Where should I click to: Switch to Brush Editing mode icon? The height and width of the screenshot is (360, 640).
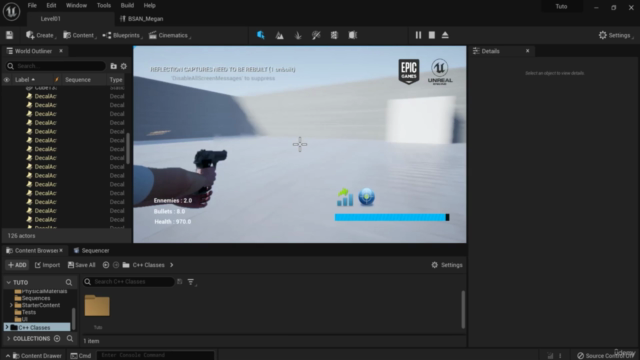[x=353, y=36]
